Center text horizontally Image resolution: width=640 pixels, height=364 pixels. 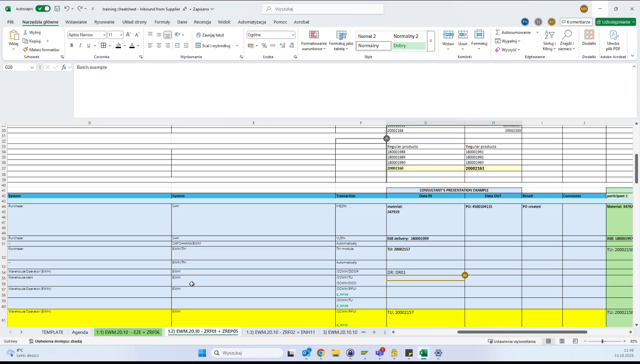(x=159, y=45)
